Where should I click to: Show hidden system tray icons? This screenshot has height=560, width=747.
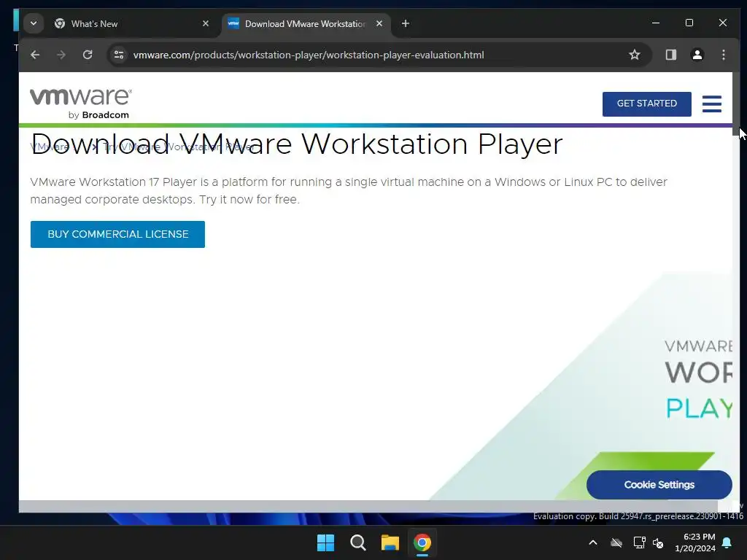click(593, 542)
